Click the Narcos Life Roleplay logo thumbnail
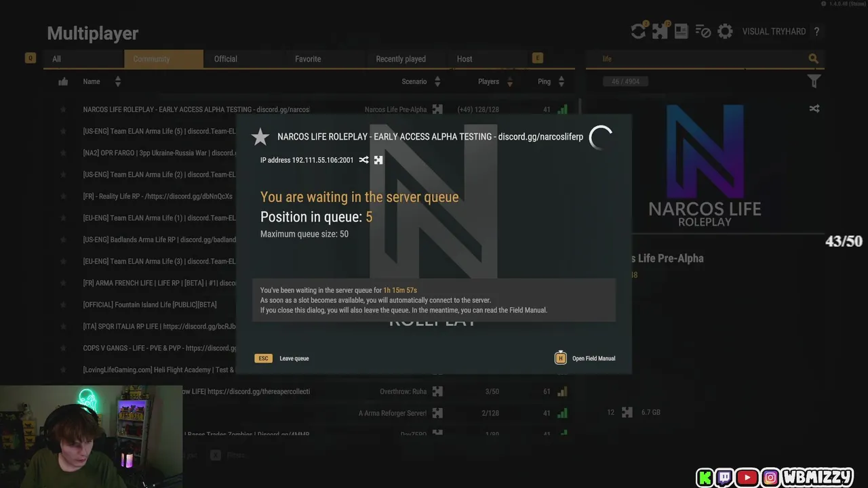 [705, 165]
